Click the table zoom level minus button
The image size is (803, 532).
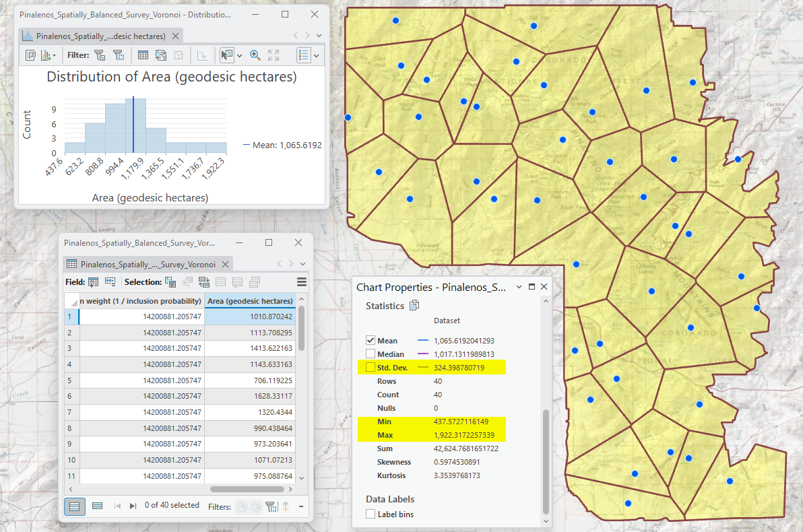tap(301, 506)
